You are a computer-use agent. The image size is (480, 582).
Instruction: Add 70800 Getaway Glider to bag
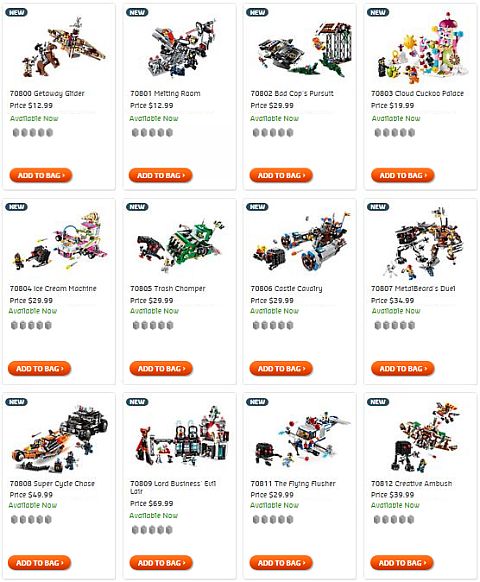[x=41, y=175]
